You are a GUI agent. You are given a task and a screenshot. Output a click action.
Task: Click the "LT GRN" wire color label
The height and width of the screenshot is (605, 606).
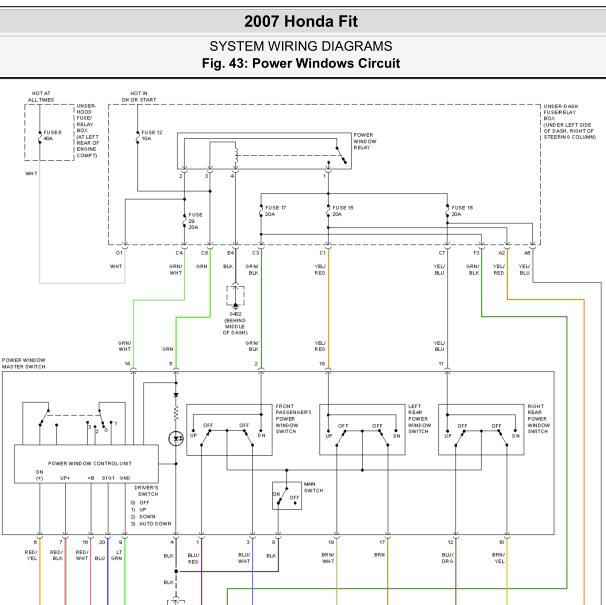[117, 555]
